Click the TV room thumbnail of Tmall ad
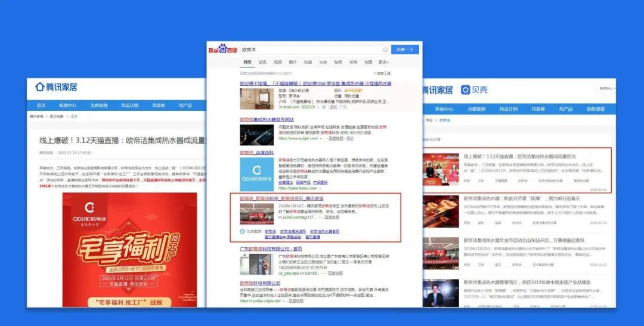 tap(256, 99)
